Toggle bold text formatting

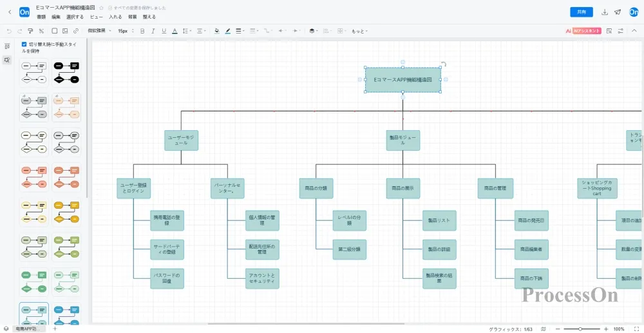[x=142, y=30]
